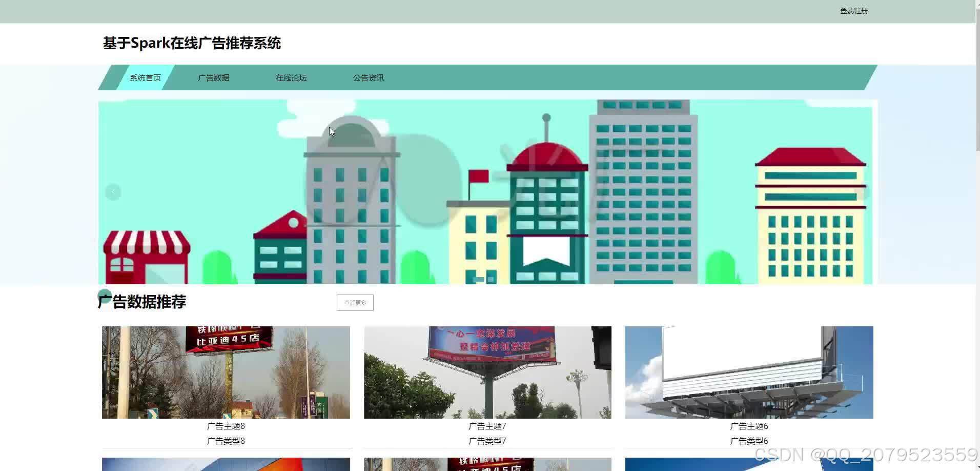Click the 登录/注册 link
The width and height of the screenshot is (980, 471).
[x=853, y=9]
